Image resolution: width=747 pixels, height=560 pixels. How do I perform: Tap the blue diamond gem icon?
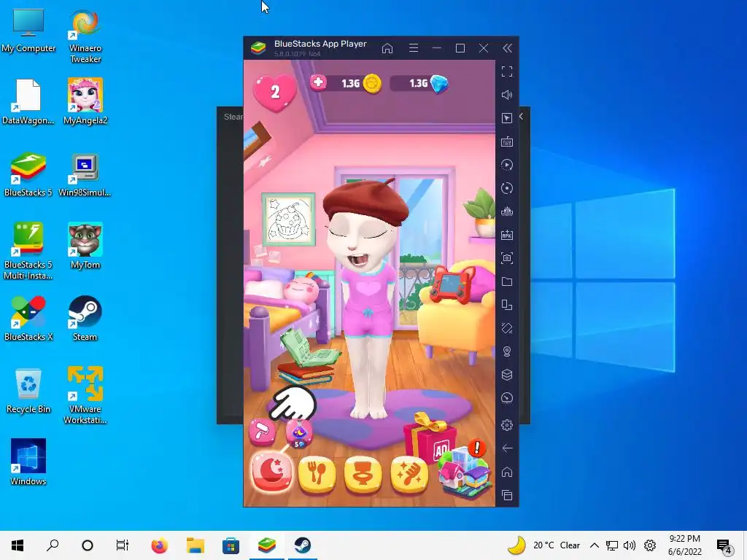point(438,84)
